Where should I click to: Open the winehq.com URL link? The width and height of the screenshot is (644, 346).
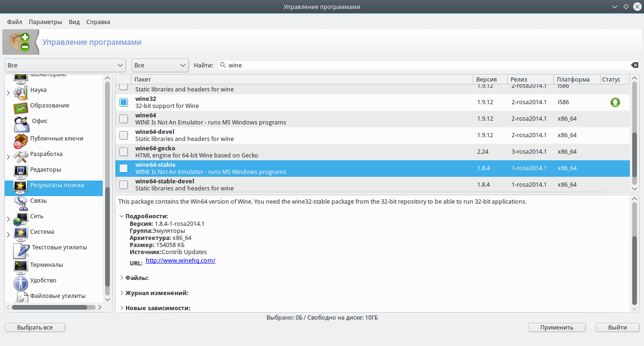[180, 261]
